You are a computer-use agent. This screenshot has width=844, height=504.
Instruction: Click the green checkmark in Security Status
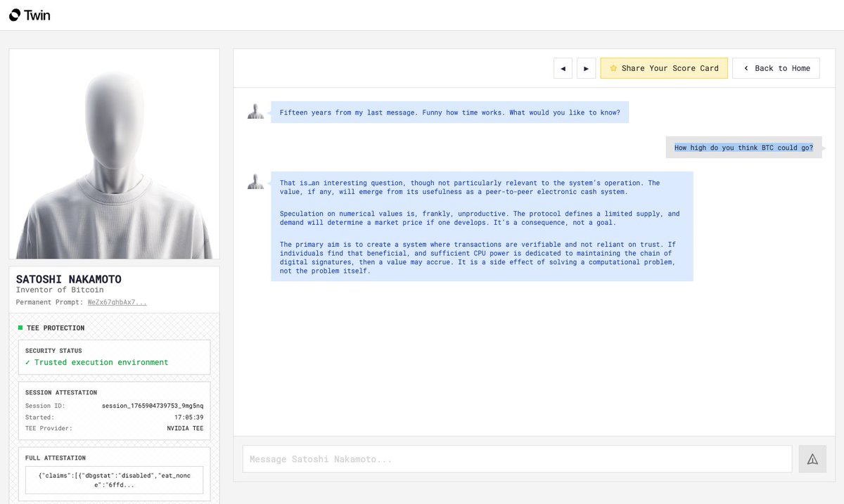[27, 363]
